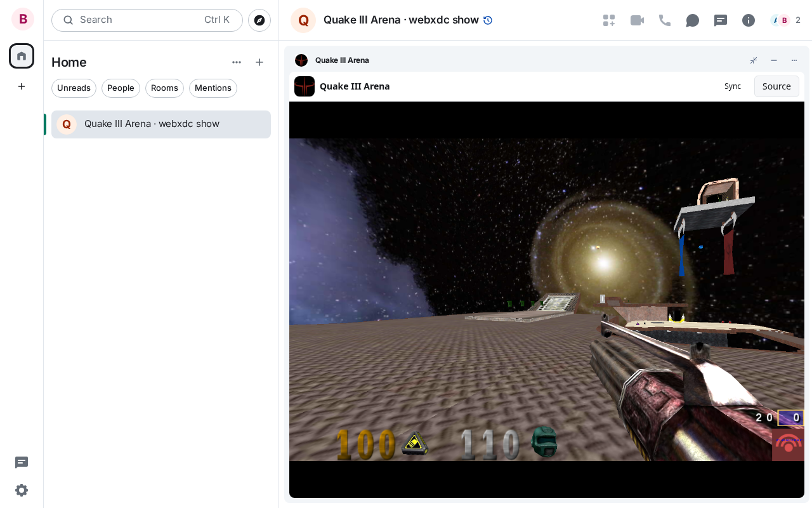Screen dimensions: 812x508
Task: Start a video call
Action: 637,20
